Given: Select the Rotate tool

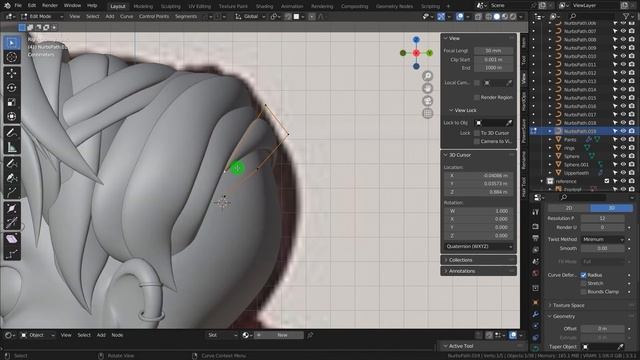Looking at the screenshot, I should 12,87.
